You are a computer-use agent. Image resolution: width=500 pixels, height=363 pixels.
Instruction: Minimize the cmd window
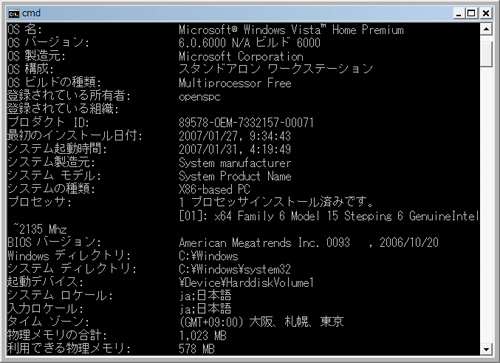tap(459, 13)
